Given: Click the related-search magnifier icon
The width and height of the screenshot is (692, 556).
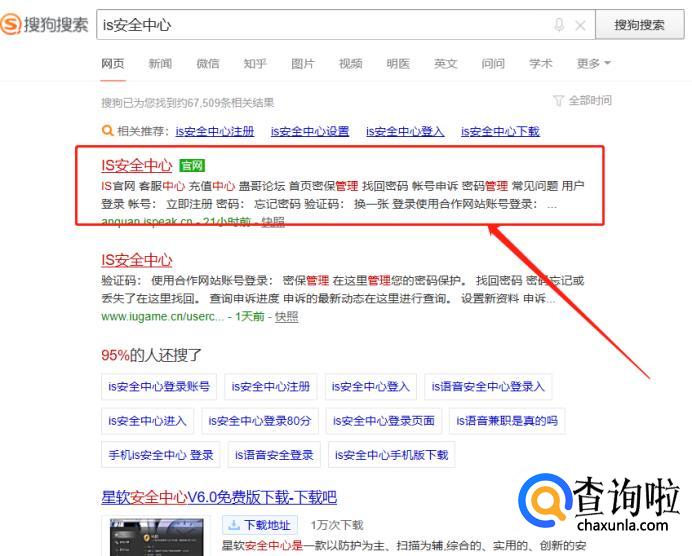Looking at the screenshot, I should 107,131.
